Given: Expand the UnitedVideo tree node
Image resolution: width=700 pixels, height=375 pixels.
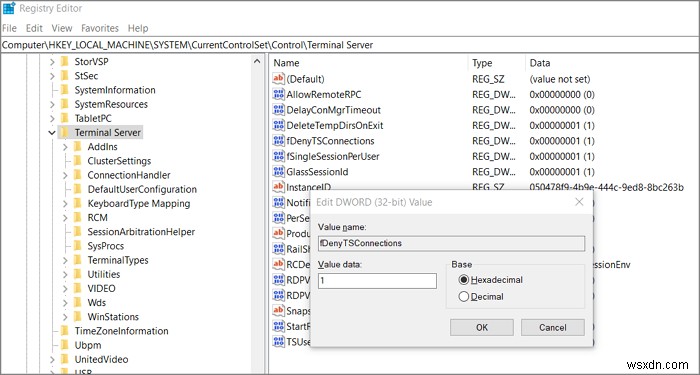Looking at the screenshot, I should click(52, 359).
